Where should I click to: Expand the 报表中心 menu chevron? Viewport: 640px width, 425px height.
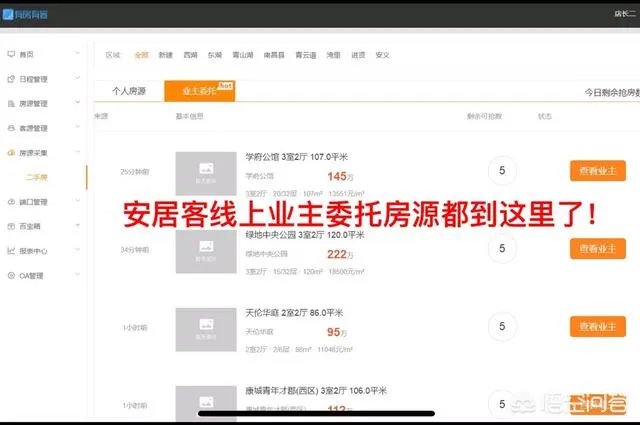[x=77, y=250]
